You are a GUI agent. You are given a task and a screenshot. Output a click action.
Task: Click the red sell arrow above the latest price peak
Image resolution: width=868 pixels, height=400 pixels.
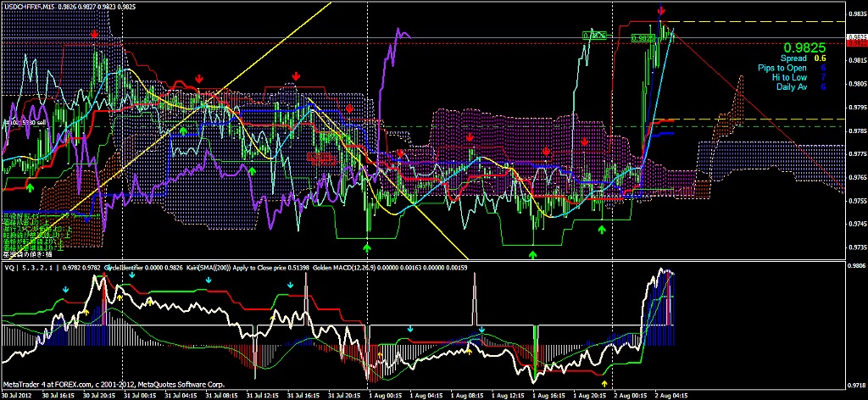pyautogui.click(x=661, y=11)
